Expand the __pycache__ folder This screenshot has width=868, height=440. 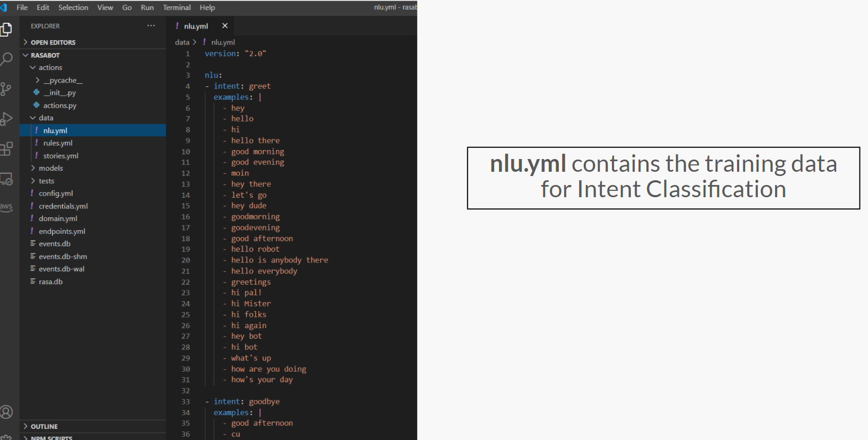93,80
